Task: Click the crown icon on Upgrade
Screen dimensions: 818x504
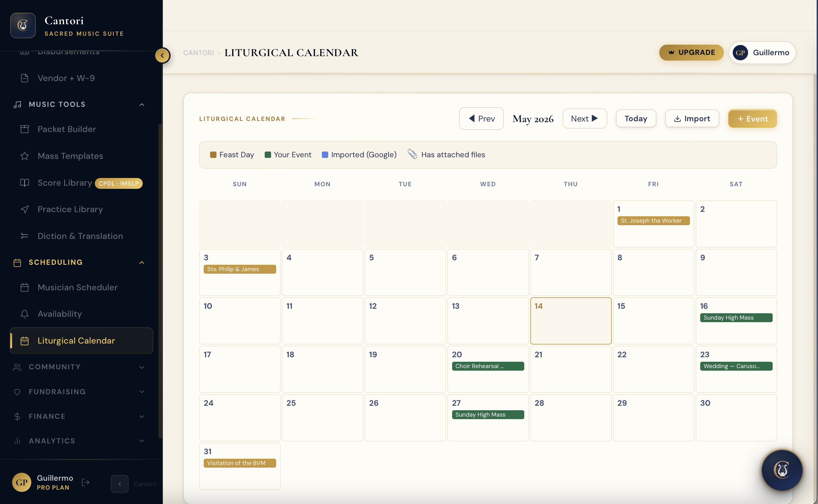Action: click(x=671, y=52)
